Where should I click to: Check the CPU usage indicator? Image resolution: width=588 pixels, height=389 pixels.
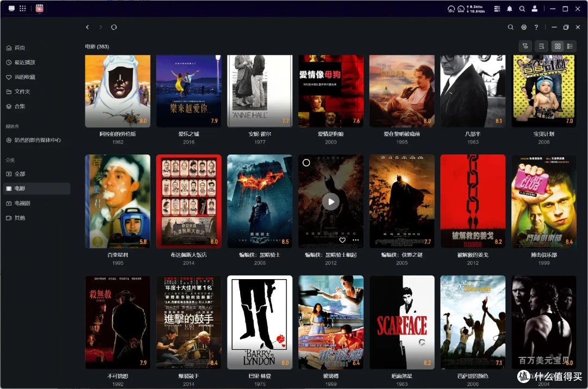coord(451,9)
